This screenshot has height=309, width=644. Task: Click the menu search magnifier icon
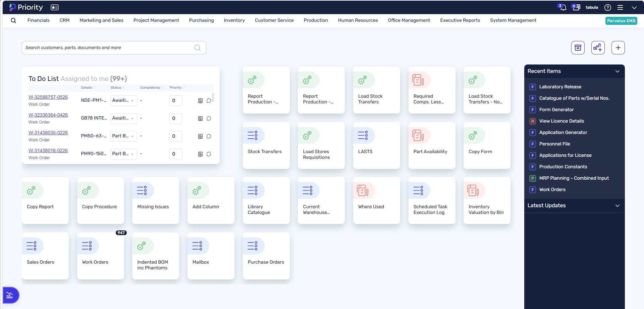[13, 20]
